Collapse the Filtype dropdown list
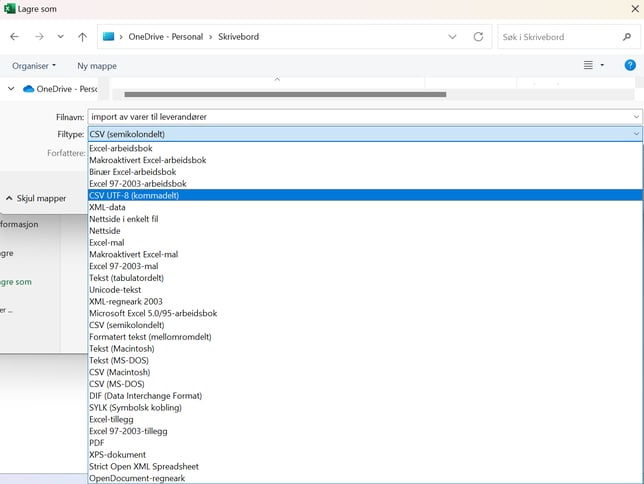This screenshot has width=644, height=484. [x=635, y=133]
